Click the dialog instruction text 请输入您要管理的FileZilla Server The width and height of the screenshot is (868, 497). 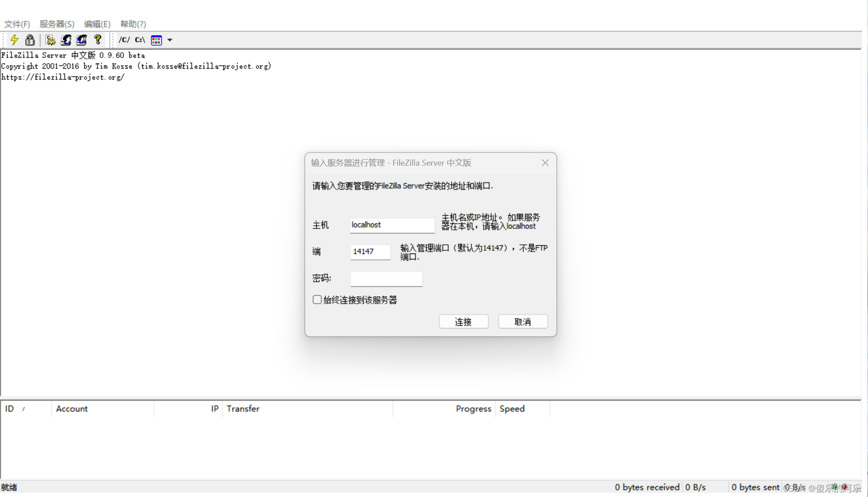403,186
